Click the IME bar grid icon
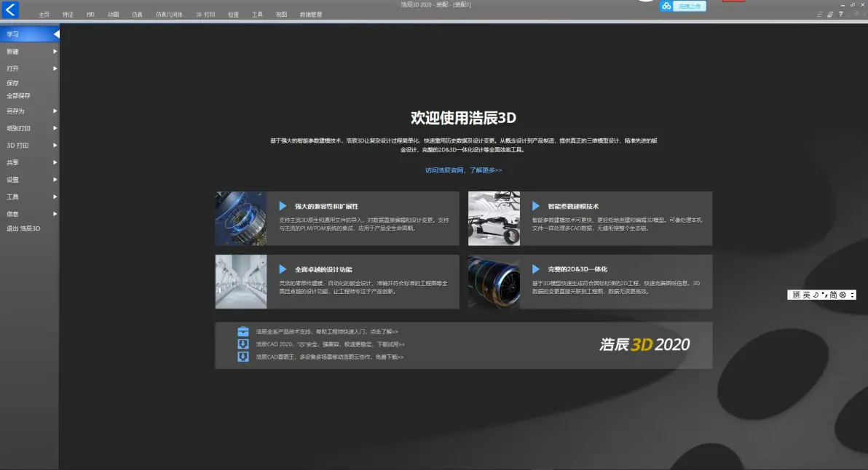The image size is (868, 470). click(x=797, y=295)
